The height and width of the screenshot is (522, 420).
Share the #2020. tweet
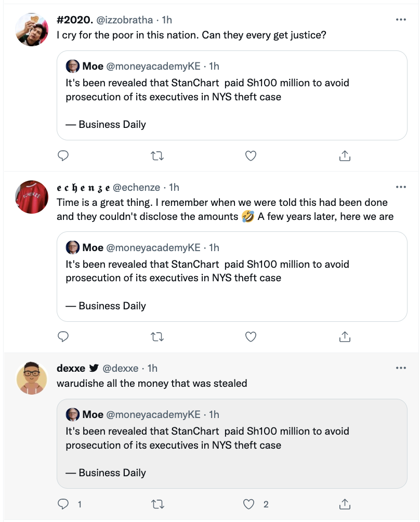pyautogui.click(x=345, y=155)
